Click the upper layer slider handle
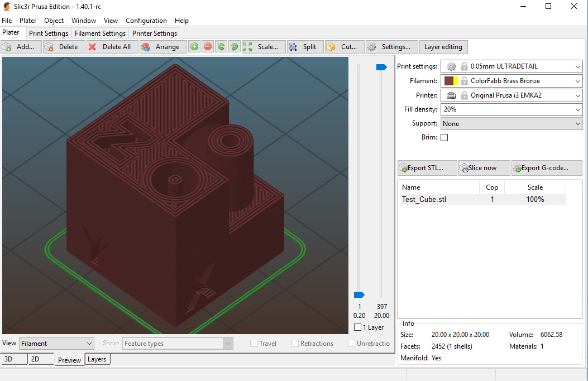 point(381,67)
